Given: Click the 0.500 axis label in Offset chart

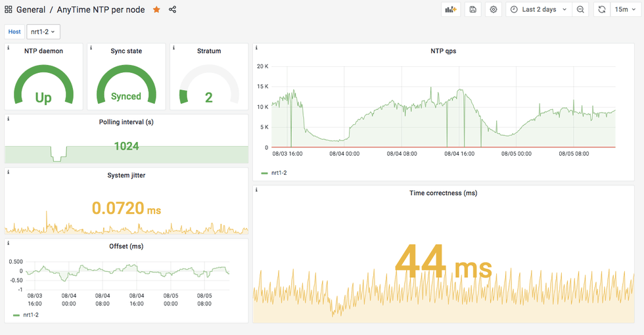Looking at the screenshot, I should tap(16, 261).
